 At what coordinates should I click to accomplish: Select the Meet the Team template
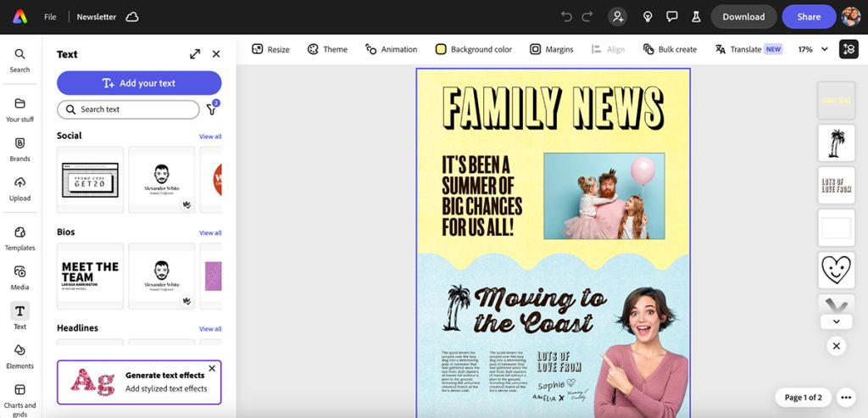tap(90, 276)
